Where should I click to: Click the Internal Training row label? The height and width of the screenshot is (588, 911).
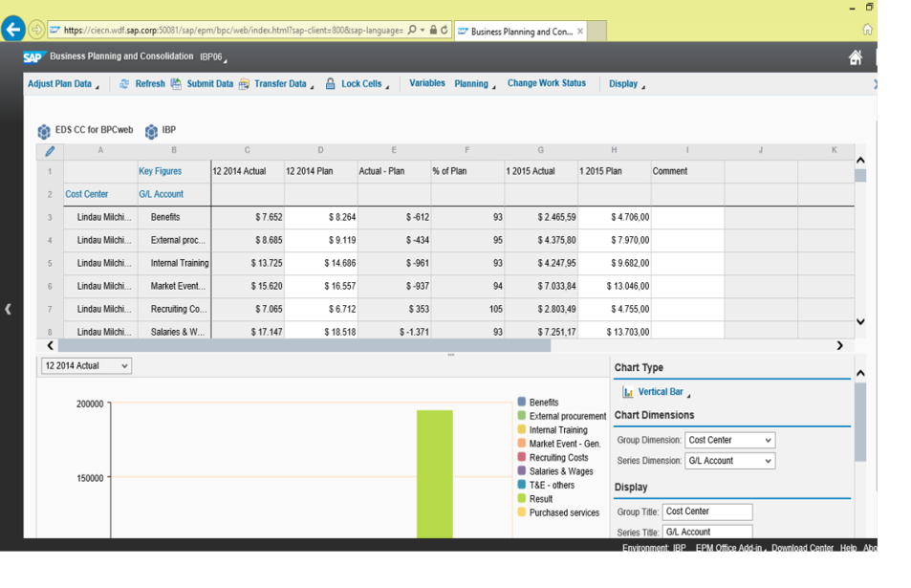tap(174, 263)
